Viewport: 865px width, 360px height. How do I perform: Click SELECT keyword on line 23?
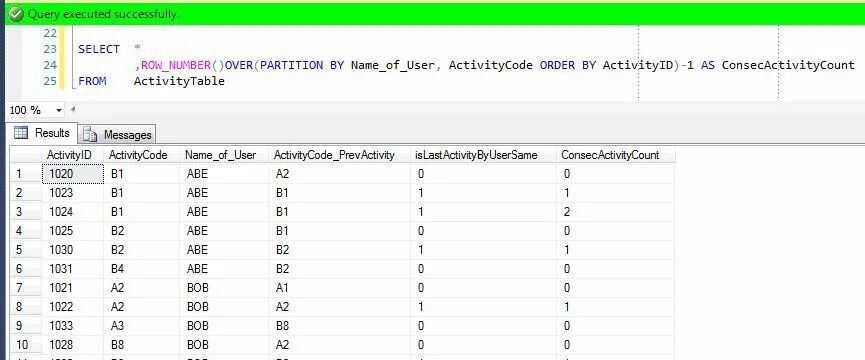[99, 49]
